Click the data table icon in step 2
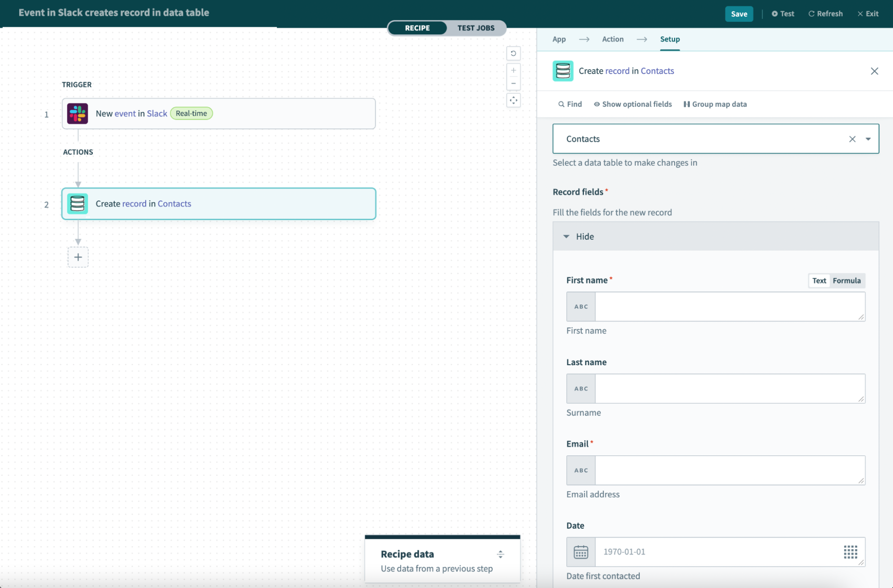The width and height of the screenshot is (893, 588). point(77,204)
